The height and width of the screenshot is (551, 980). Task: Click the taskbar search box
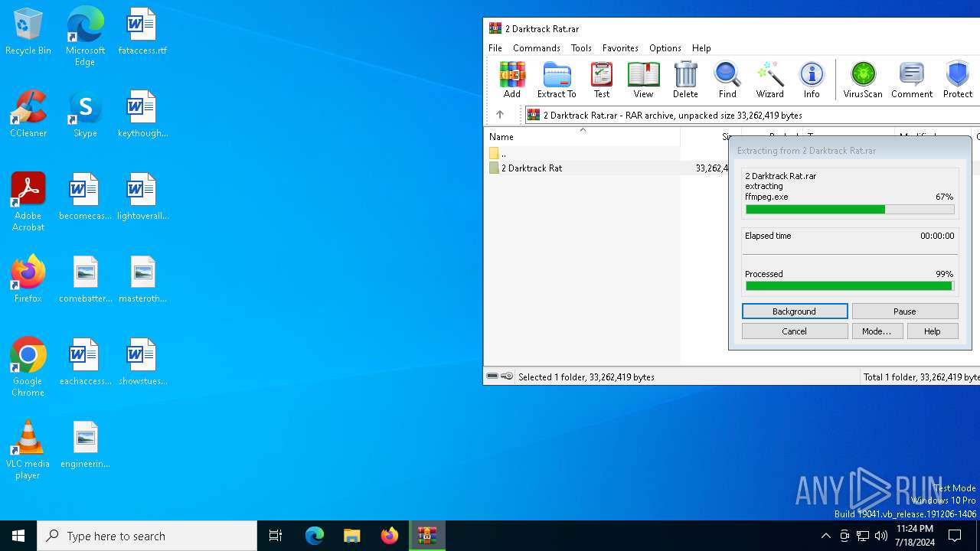click(x=147, y=536)
